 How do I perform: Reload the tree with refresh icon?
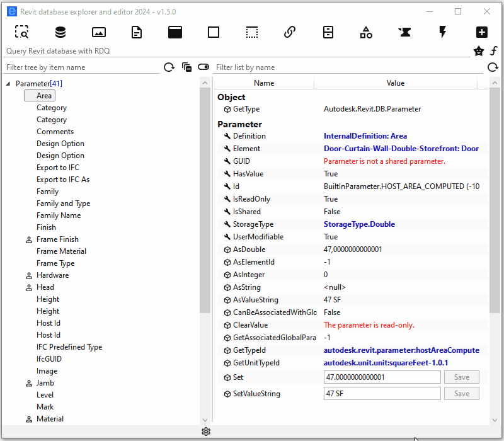pos(169,67)
